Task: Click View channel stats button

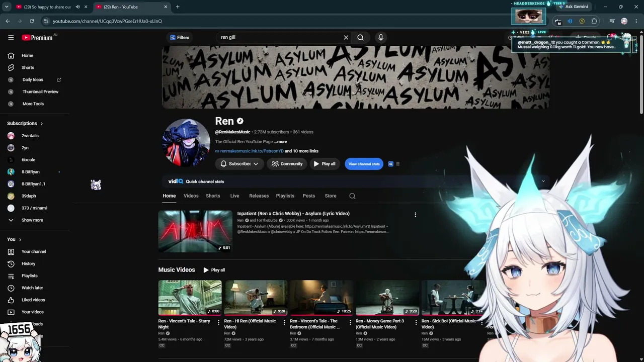Action: pos(364,164)
